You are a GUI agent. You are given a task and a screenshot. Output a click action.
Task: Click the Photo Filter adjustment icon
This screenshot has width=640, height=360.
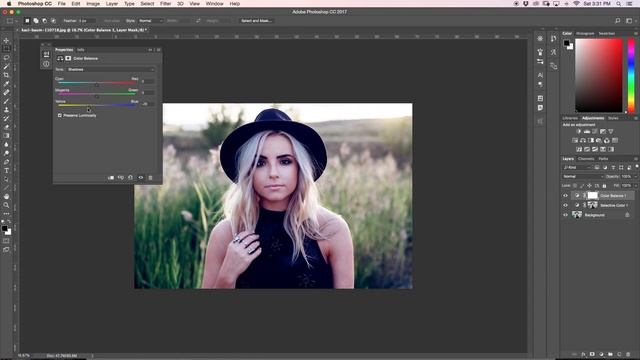tap(599, 140)
